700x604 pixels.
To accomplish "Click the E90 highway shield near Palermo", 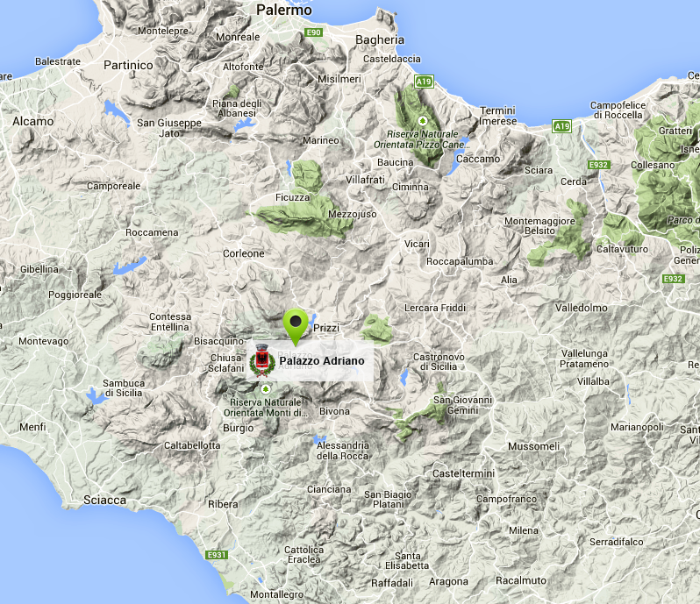I will click(x=313, y=32).
